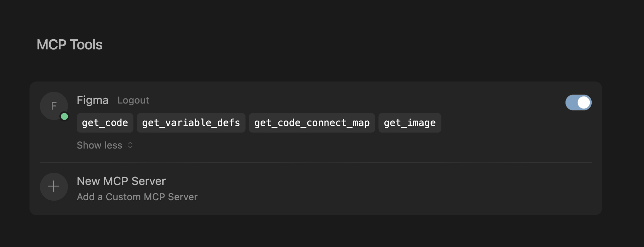Open the Figma server entry
This screenshot has width=644, height=247.
[93, 100]
